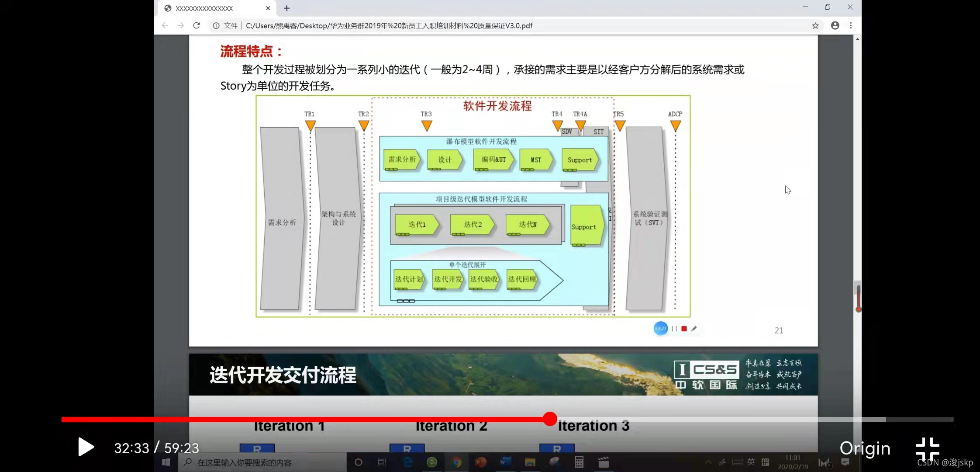Viewport: 980px width, 472px height.
Task: Pause the screen recording overlay
Action: 674,329
